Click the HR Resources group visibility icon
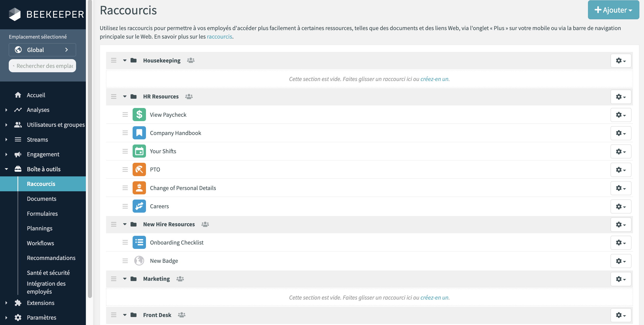 [x=189, y=96]
